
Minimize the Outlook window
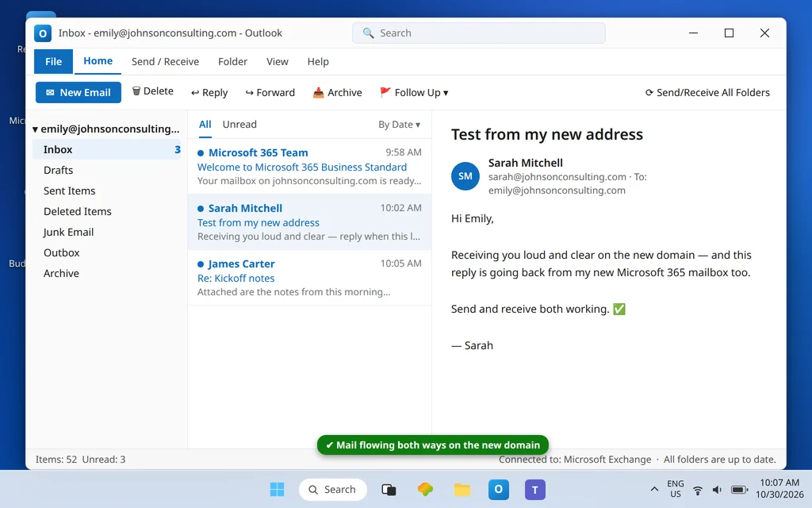[x=693, y=33]
